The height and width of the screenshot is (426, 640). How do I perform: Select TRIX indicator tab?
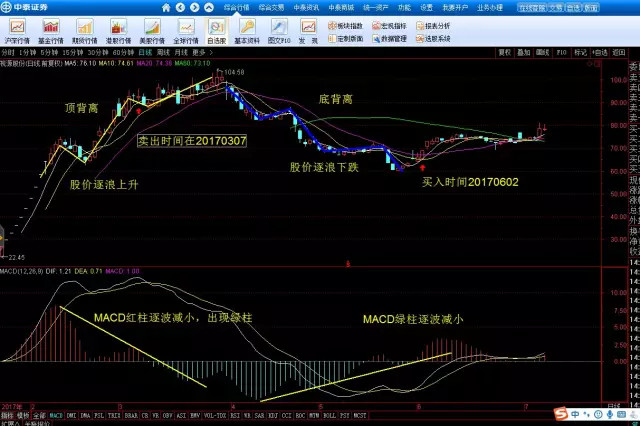coord(114,415)
